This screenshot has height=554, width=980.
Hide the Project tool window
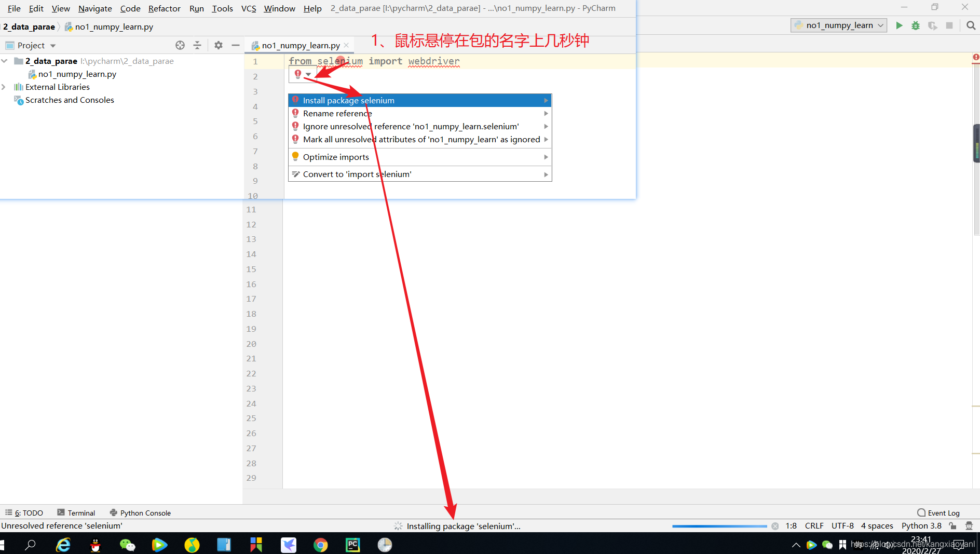pos(236,45)
